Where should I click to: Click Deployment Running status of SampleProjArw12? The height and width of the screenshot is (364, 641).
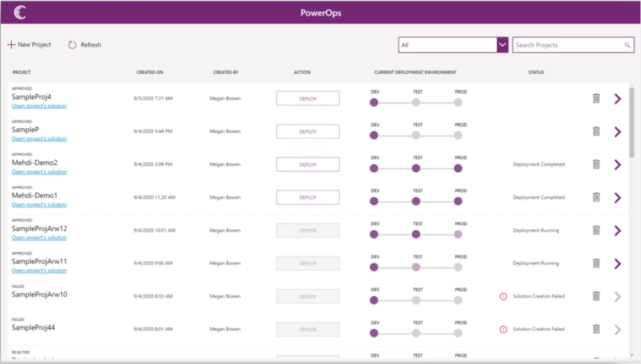coord(536,230)
